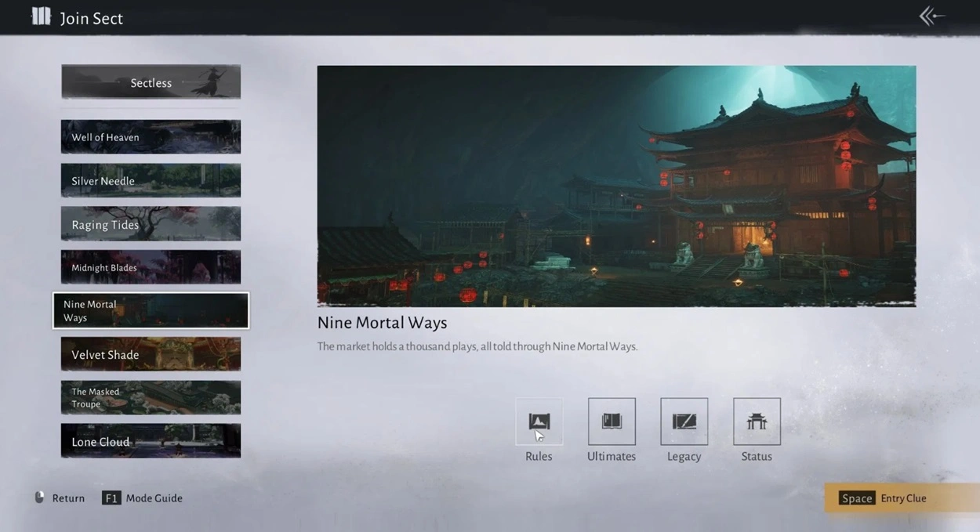Click the Nine Mortal Ways preview image
This screenshot has height=532, width=980.
click(x=616, y=186)
